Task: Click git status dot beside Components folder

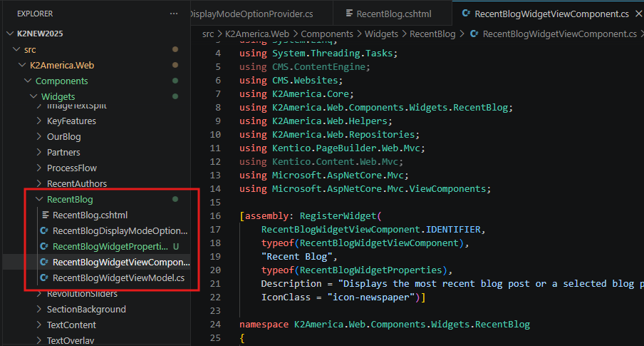Action: tap(175, 81)
